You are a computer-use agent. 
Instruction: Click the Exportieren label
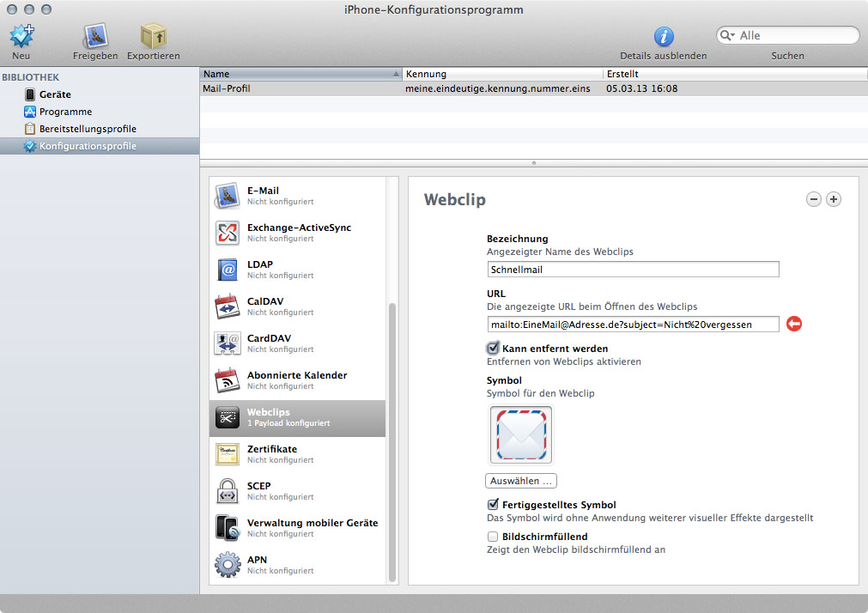[x=154, y=56]
